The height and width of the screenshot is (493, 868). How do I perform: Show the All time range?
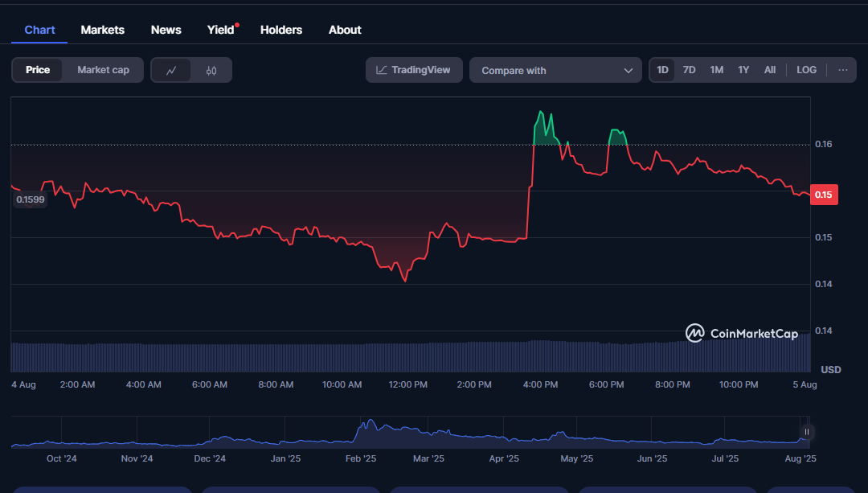769,70
